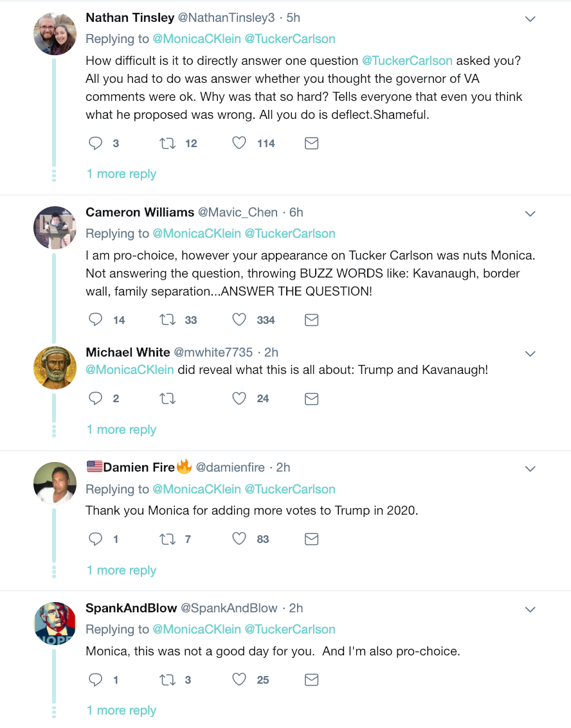Reply to SpankAndBlow's tweet
The height and width of the screenshot is (728, 571).
[96, 680]
